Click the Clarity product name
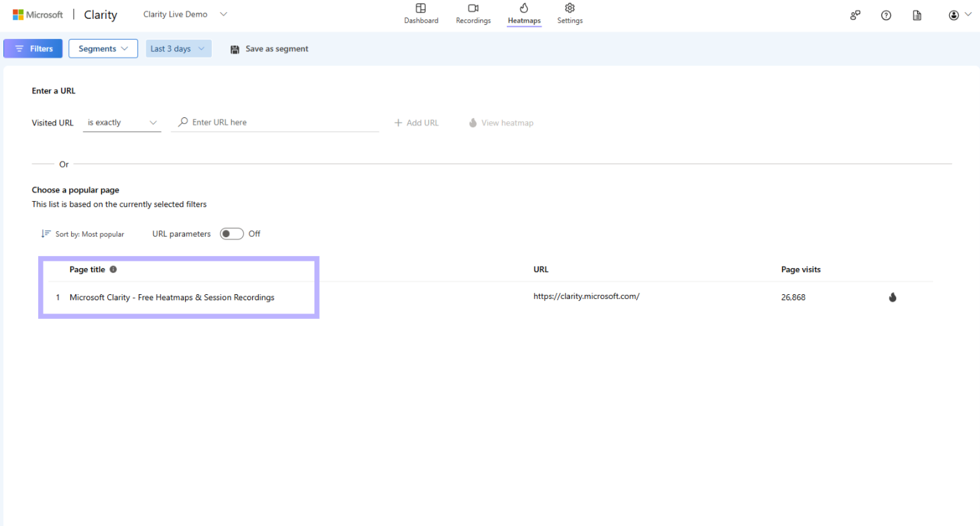 pos(101,15)
